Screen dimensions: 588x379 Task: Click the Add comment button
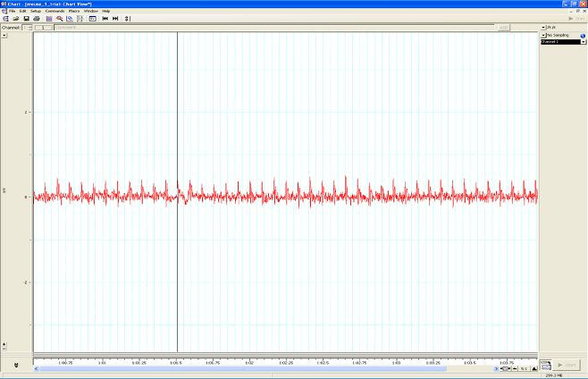[504, 28]
